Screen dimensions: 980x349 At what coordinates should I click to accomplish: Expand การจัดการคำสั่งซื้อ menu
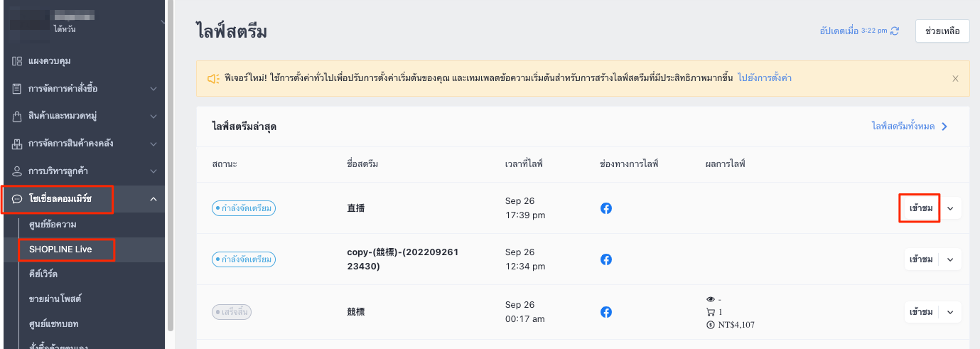click(x=154, y=89)
